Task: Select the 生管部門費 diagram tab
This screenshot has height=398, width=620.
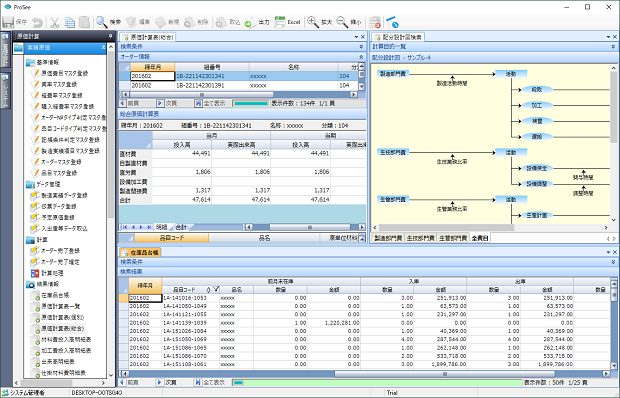Action: (x=453, y=238)
